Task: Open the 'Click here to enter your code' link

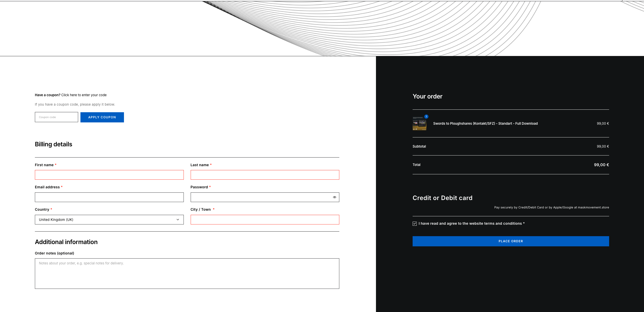Action: 84,95
